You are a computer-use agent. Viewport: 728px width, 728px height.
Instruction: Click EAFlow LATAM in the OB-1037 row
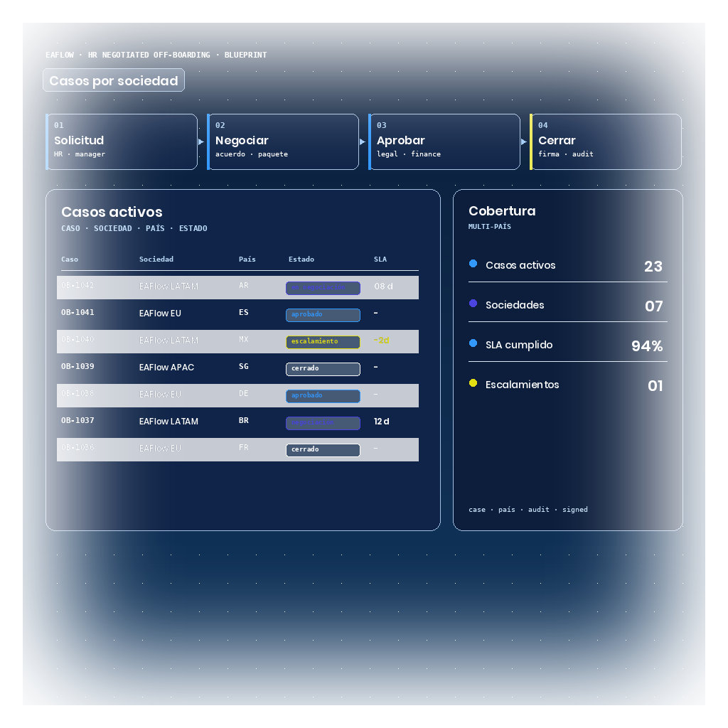click(168, 421)
